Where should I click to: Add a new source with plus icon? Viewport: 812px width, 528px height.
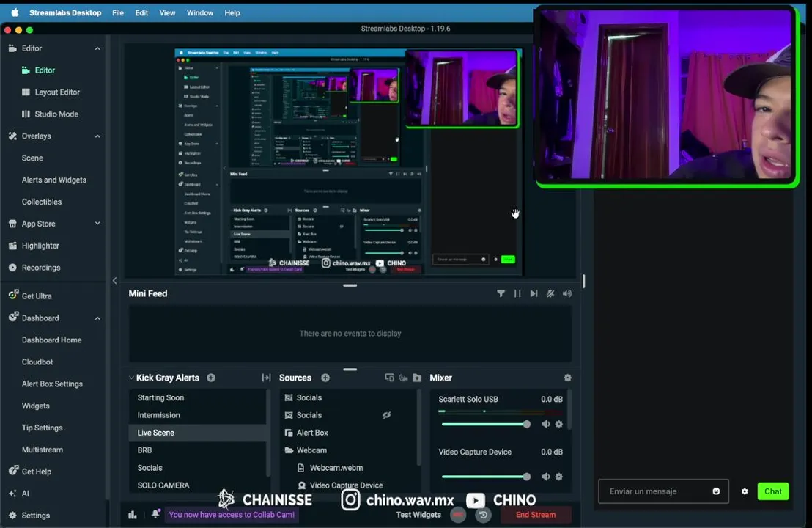click(x=325, y=378)
